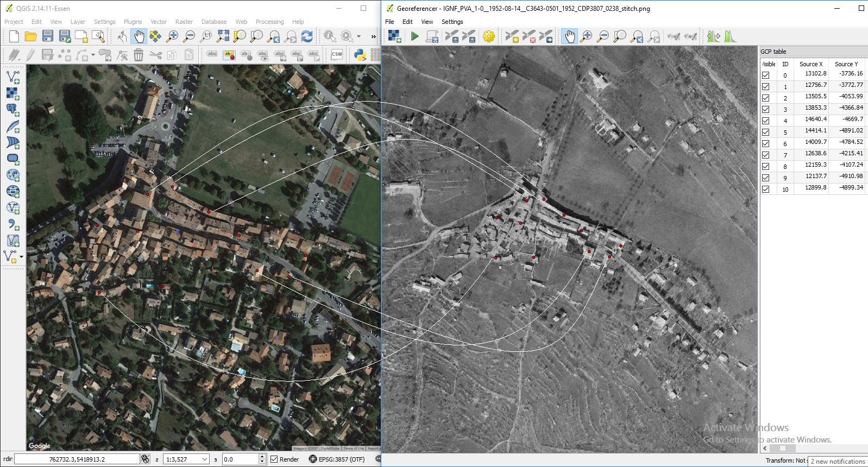The image size is (868, 467).
Task: Add SpatiaLite Layer feather icon
Action: 12,127
